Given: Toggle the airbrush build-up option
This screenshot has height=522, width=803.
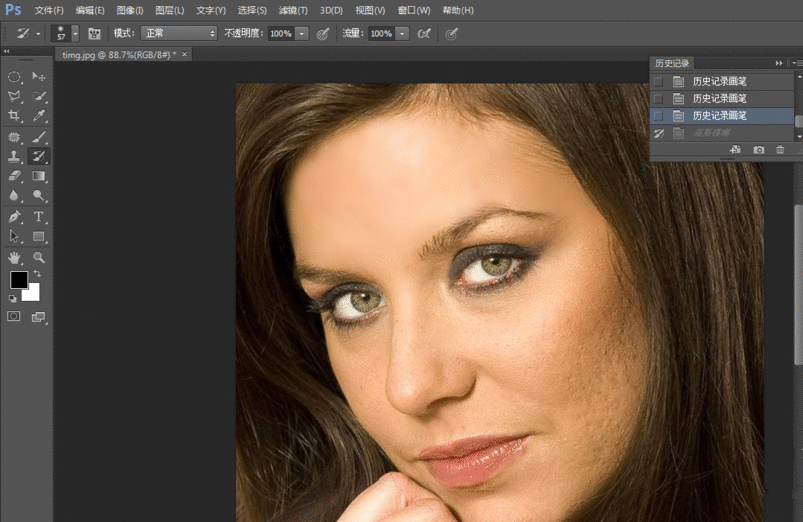Looking at the screenshot, I should click(424, 33).
